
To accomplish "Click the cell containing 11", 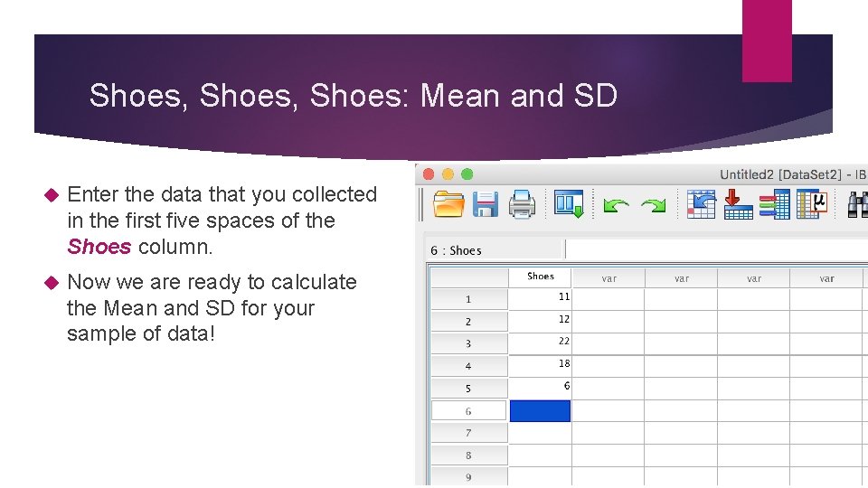I will tap(541, 298).
